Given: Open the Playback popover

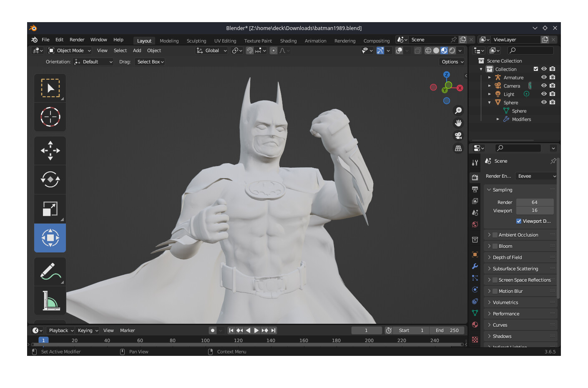Looking at the screenshot, I should (60, 330).
